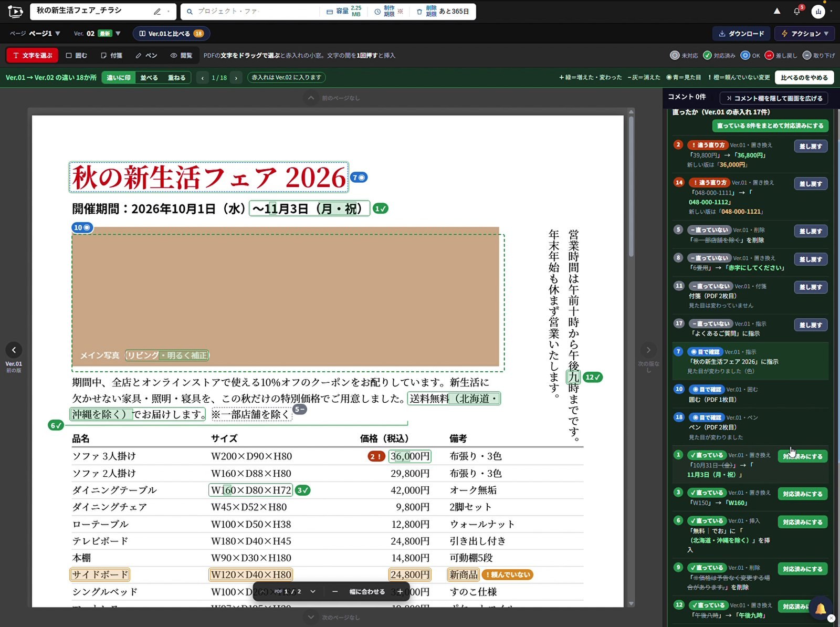Select blue marker 10 above the main photo
This screenshot has width=840, height=627.
click(82, 227)
